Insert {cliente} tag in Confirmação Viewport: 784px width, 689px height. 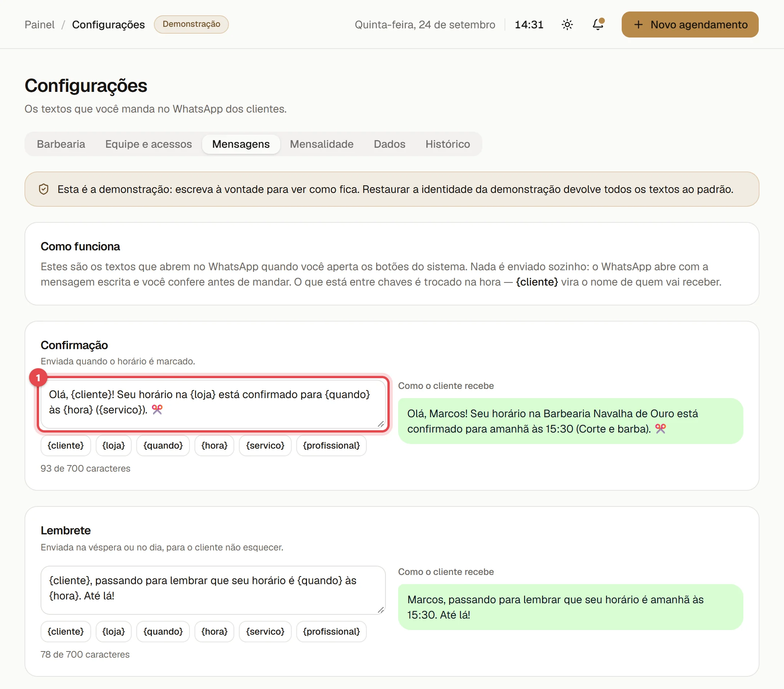tap(65, 446)
